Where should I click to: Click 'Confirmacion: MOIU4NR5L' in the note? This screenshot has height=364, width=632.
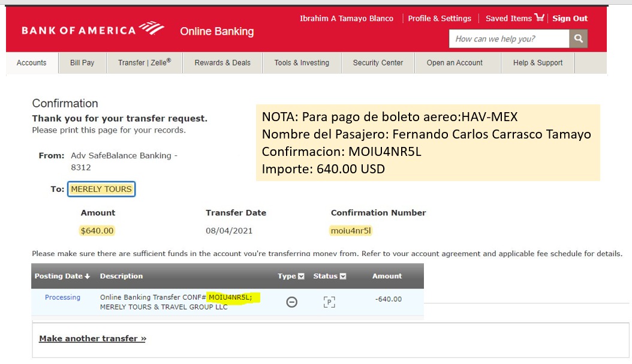341,152
